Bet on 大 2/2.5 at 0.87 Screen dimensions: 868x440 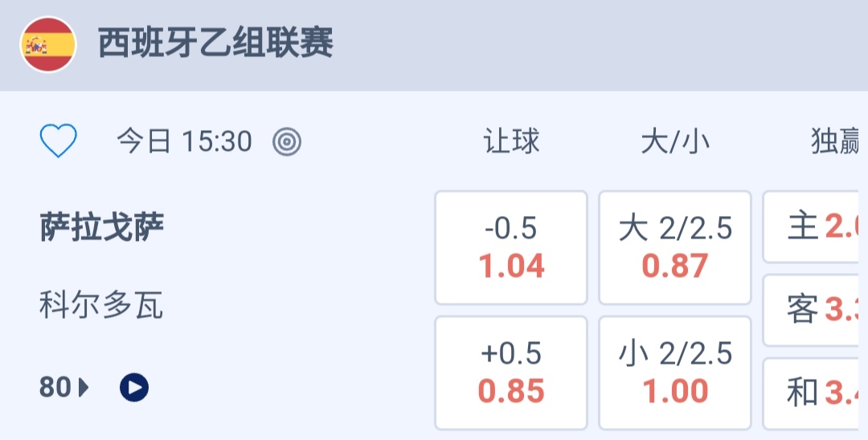click(x=675, y=247)
